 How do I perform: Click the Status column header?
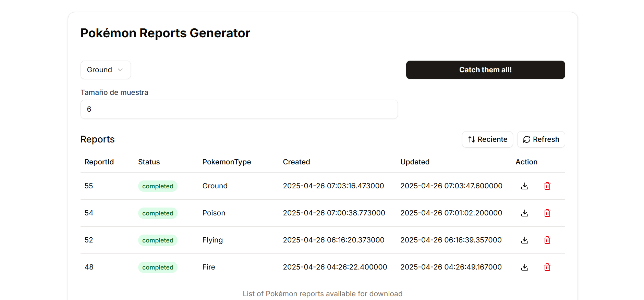click(x=149, y=162)
